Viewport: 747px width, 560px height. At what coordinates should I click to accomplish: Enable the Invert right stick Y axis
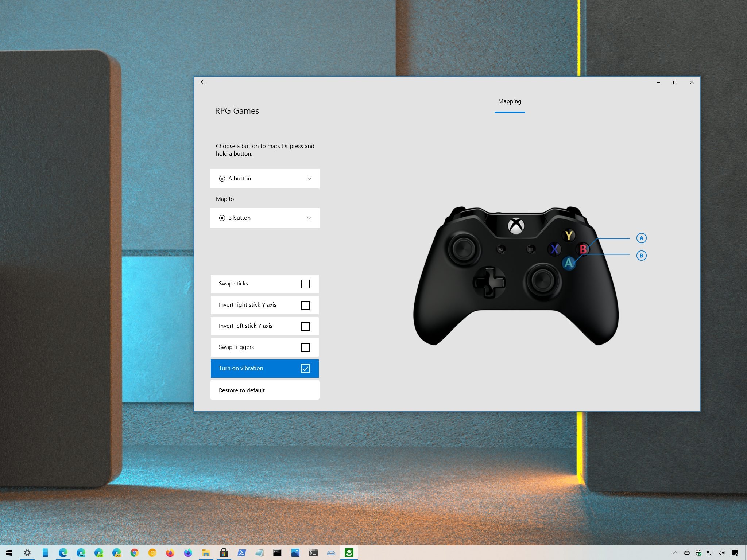(x=305, y=305)
